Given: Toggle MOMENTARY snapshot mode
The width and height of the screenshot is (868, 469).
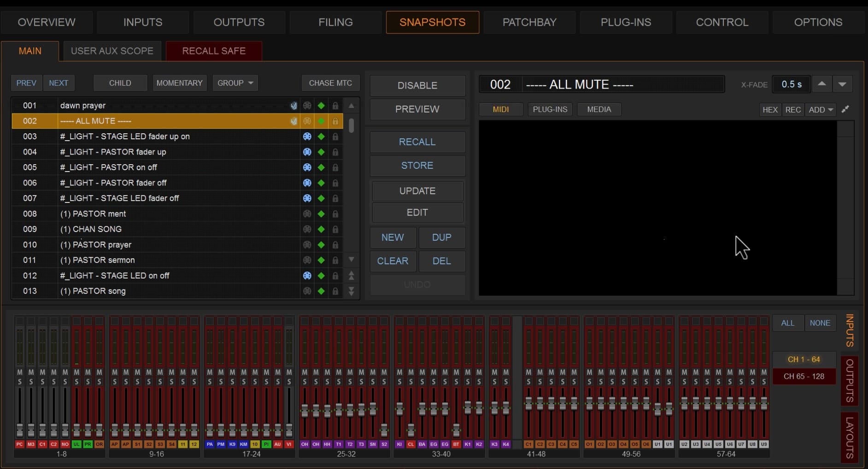Looking at the screenshot, I should (x=180, y=83).
